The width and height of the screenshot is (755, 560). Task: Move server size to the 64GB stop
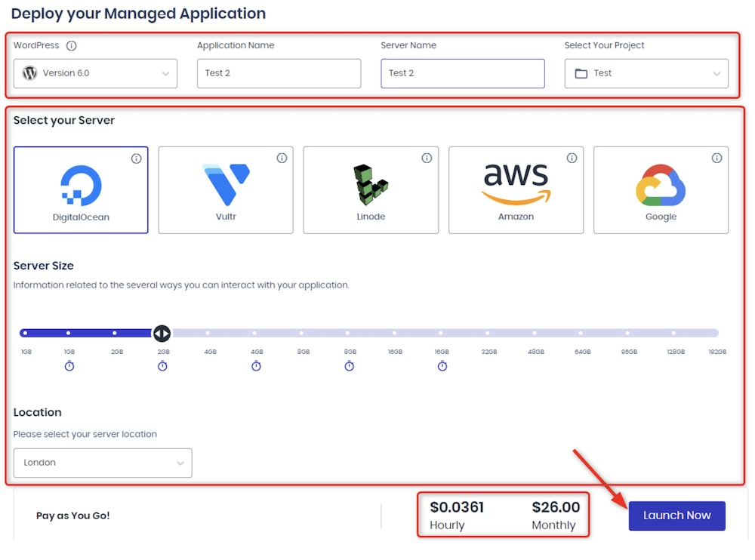click(581, 333)
